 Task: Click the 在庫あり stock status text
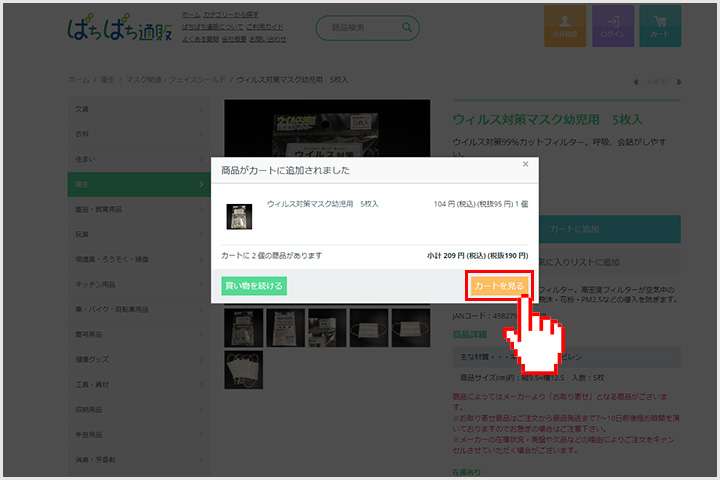(x=467, y=472)
